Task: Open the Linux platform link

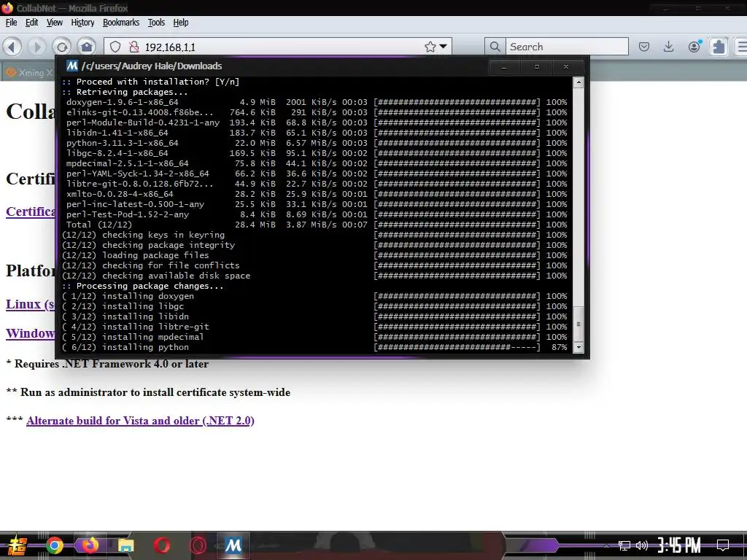Action: click(31, 304)
